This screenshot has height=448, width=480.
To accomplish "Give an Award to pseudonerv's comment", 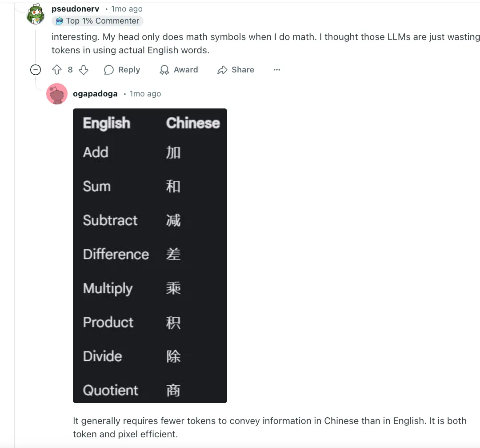I will pyautogui.click(x=179, y=70).
